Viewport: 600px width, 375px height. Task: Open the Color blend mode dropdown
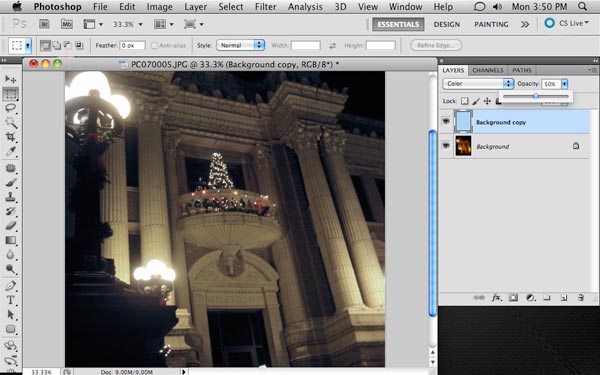pyautogui.click(x=478, y=83)
